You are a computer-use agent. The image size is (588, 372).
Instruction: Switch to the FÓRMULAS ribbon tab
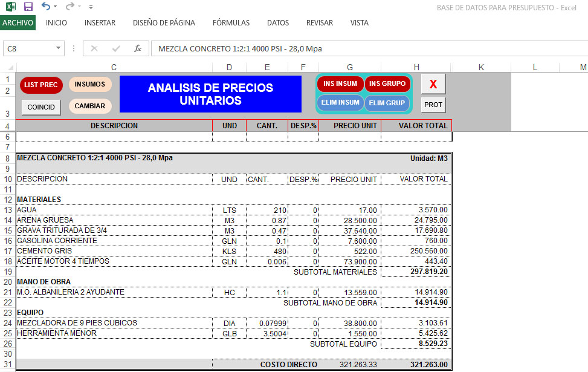pos(231,23)
